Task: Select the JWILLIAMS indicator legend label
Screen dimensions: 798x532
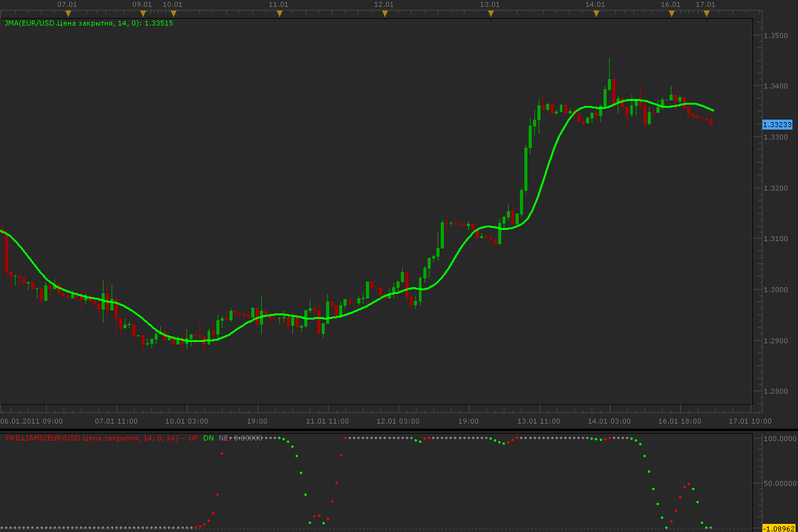Action: pyautogui.click(x=94, y=438)
